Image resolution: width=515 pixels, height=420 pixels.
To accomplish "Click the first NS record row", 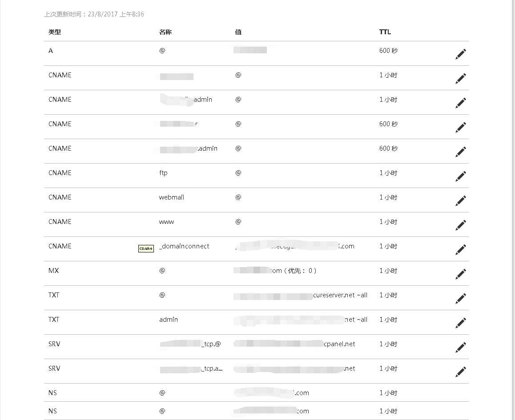I will (256, 393).
